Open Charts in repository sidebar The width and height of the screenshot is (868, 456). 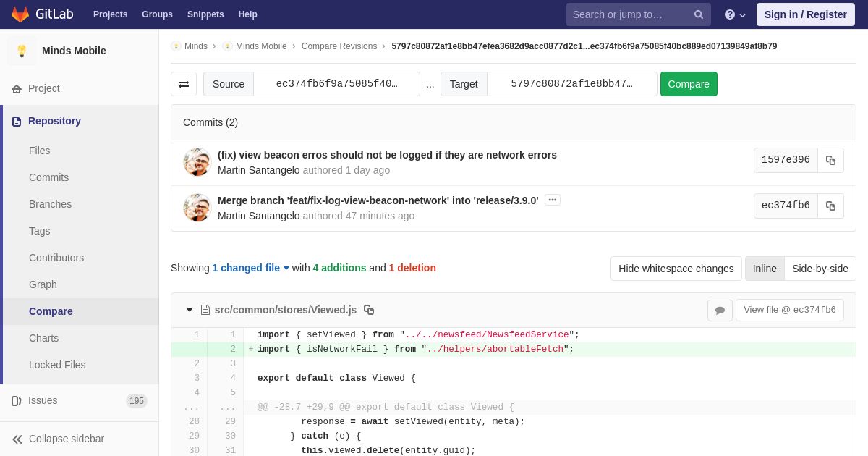click(x=43, y=338)
